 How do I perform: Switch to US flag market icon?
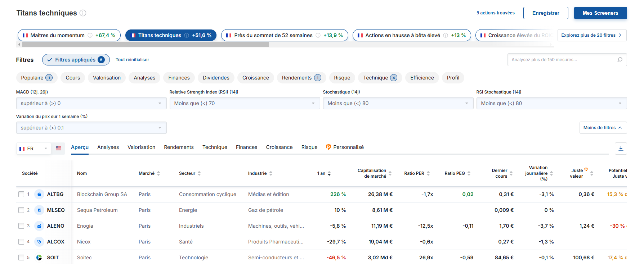pyautogui.click(x=58, y=149)
